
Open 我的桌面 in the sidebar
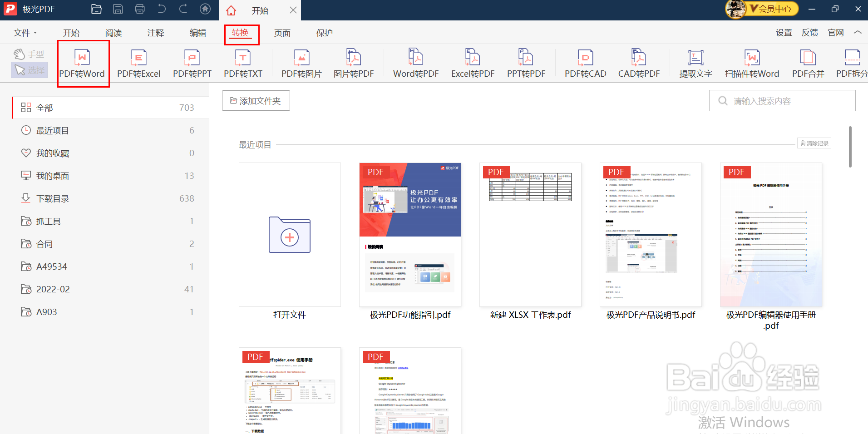point(110,176)
